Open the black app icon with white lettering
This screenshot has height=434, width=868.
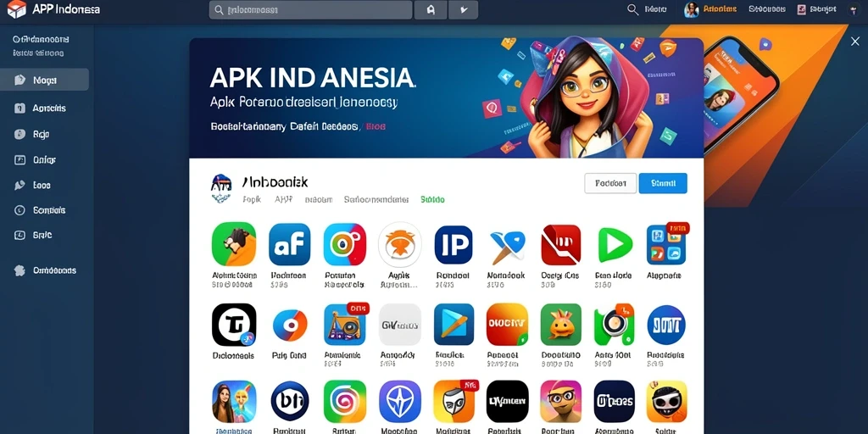coord(507,402)
